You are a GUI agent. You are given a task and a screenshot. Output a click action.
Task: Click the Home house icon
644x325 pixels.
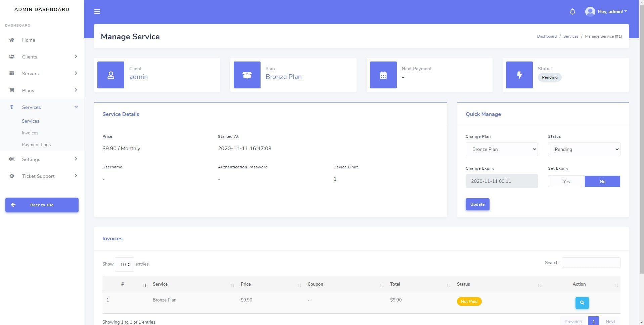(x=12, y=40)
